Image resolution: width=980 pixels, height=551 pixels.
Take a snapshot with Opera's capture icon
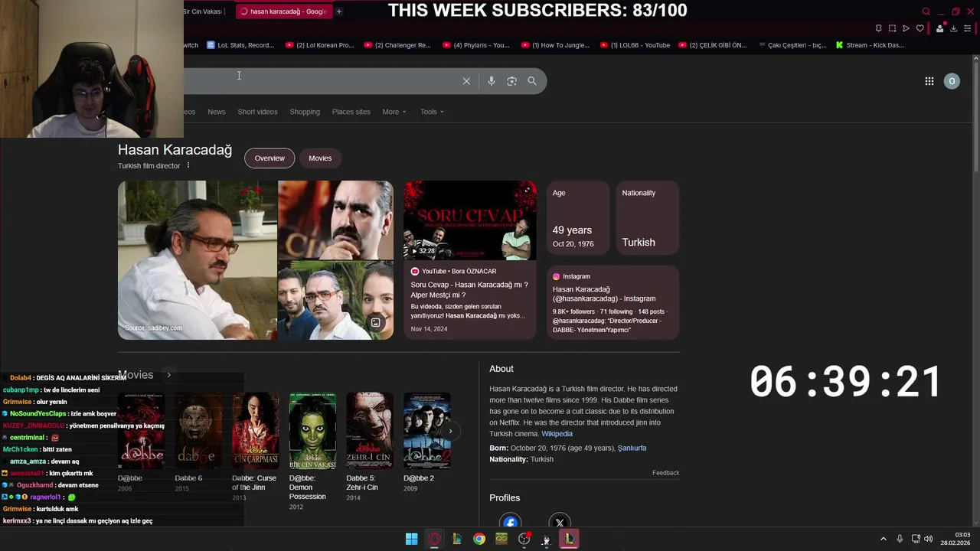coord(892,28)
